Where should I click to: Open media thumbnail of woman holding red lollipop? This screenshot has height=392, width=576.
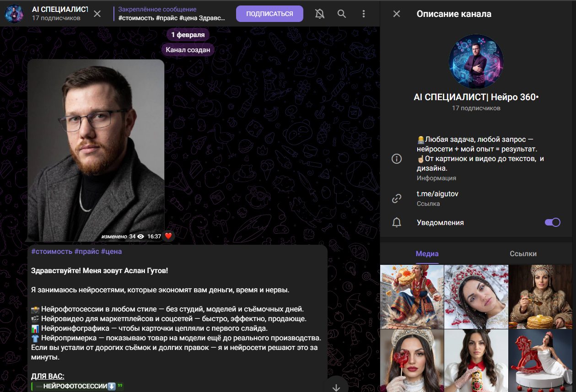[x=412, y=361]
